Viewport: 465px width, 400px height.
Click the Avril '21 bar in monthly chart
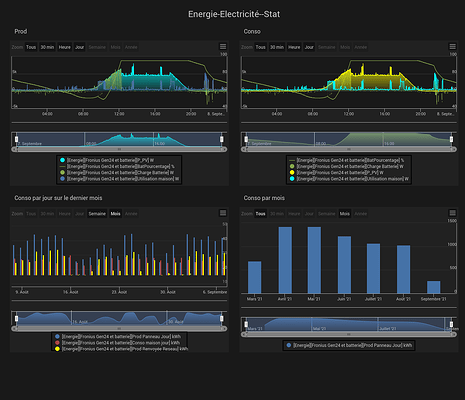(x=285, y=260)
